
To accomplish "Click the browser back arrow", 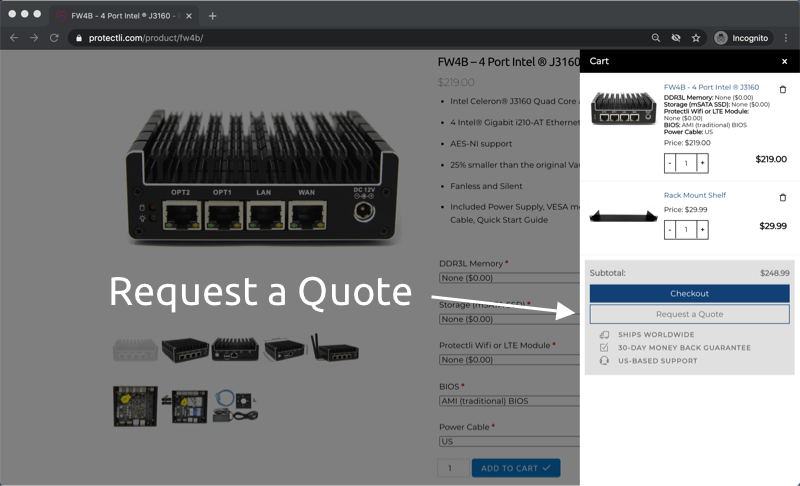I will [x=14, y=38].
